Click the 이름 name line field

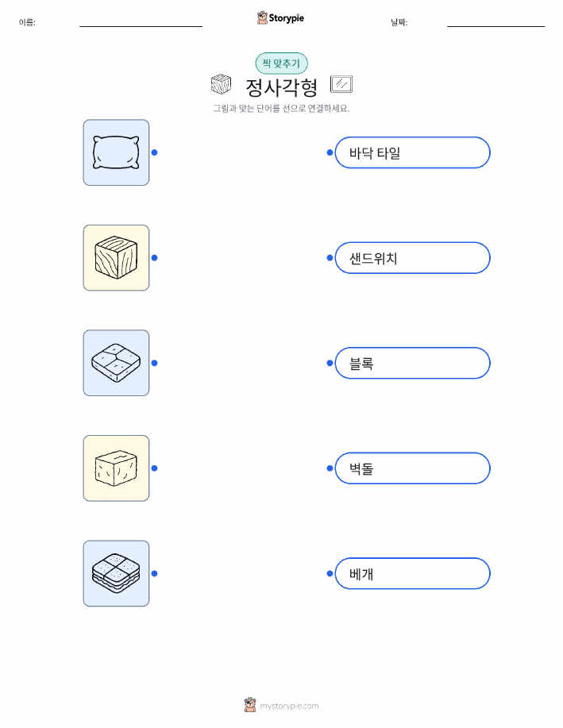click(x=141, y=22)
